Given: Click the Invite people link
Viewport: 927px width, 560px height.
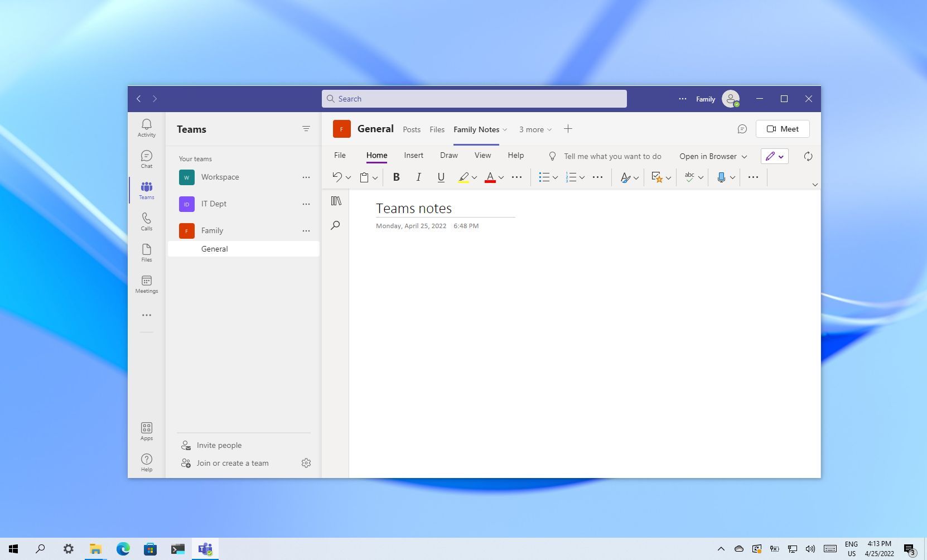Looking at the screenshot, I should tap(219, 445).
